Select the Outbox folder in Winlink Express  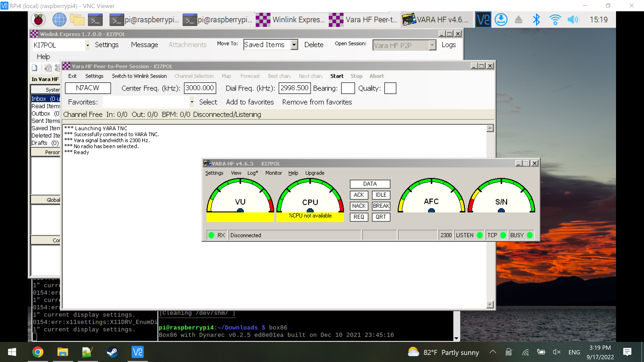(x=45, y=113)
